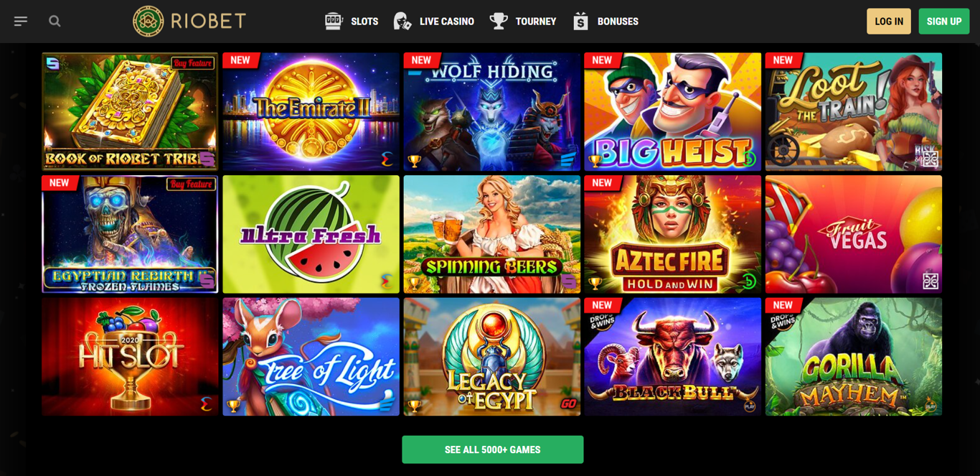
Task: Click the Riobet logo emblem
Action: tap(149, 22)
